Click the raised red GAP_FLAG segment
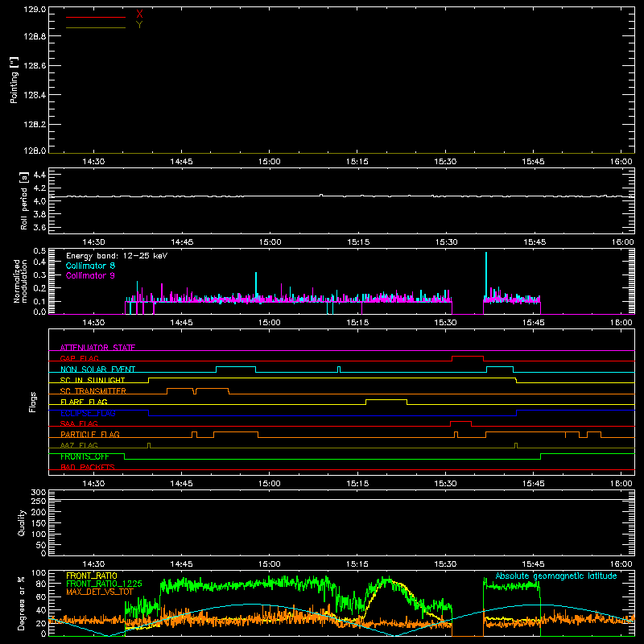The image size is (644, 644). click(x=468, y=357)
